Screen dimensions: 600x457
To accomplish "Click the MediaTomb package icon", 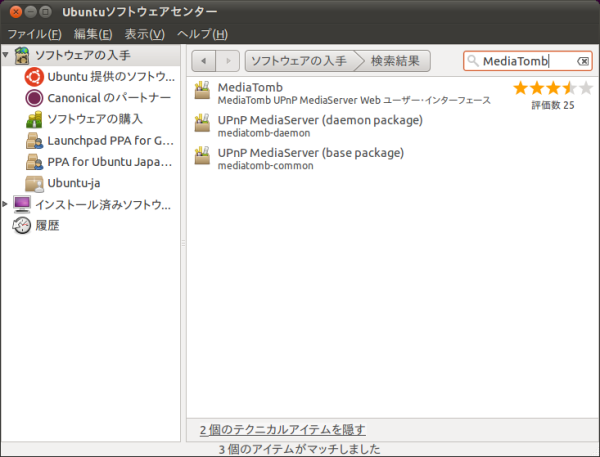I will pos(203,93).
